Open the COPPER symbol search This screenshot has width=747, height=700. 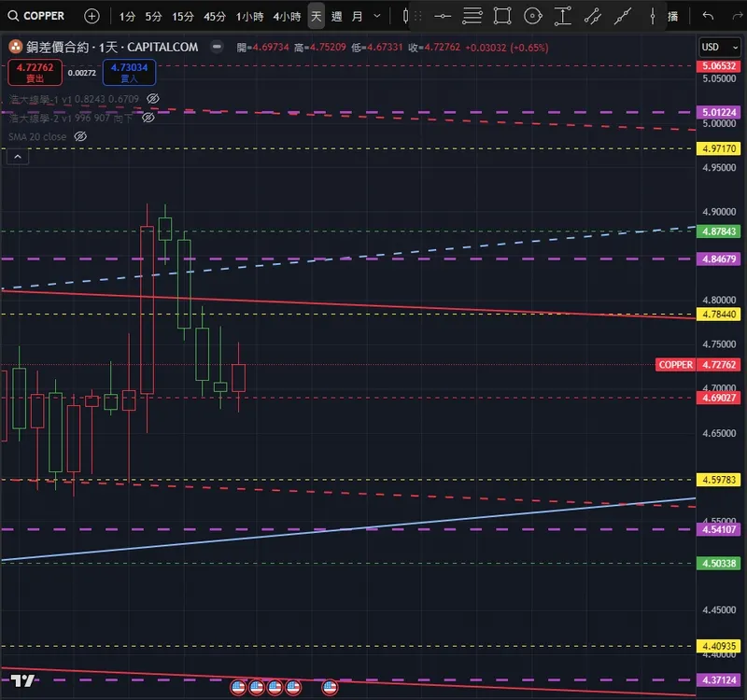pyautogui.click(x=36, y=16)
